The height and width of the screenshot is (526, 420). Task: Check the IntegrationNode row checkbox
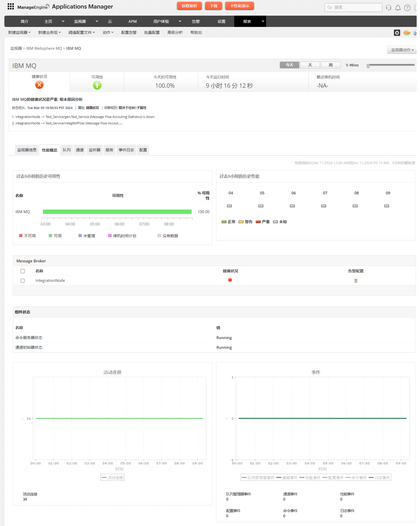pyautogui.click(x=23, y=280)
